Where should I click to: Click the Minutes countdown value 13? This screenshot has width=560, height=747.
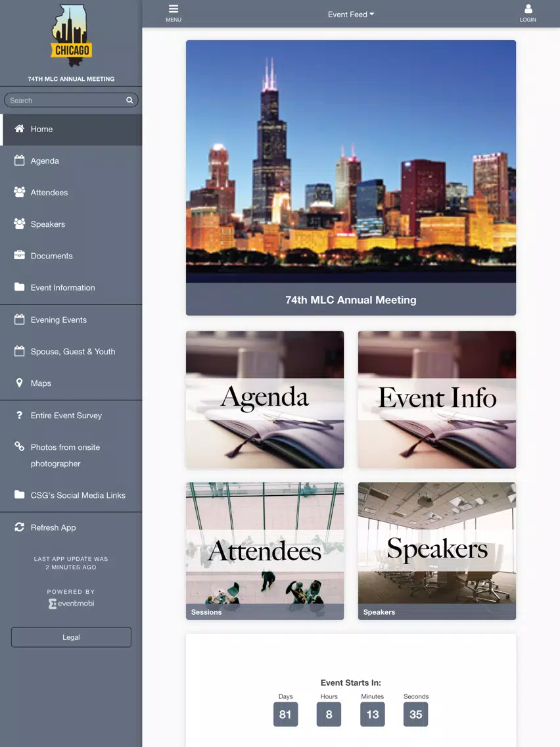tap(373, 714)
